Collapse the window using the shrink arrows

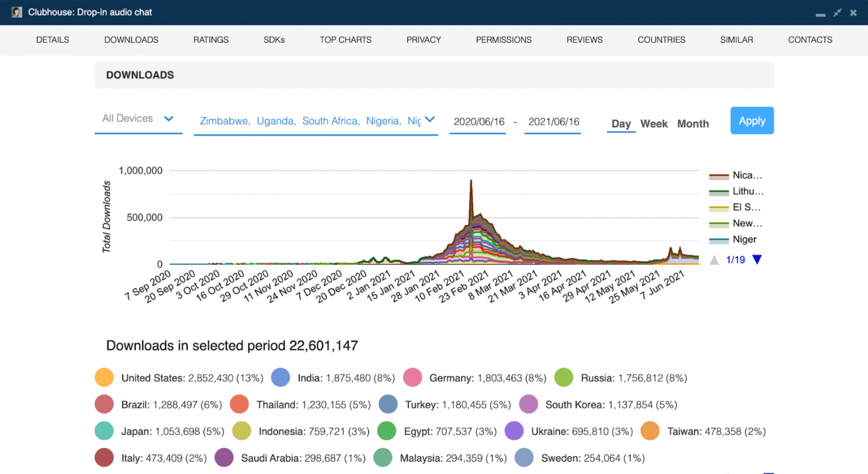tap(838, 12)
